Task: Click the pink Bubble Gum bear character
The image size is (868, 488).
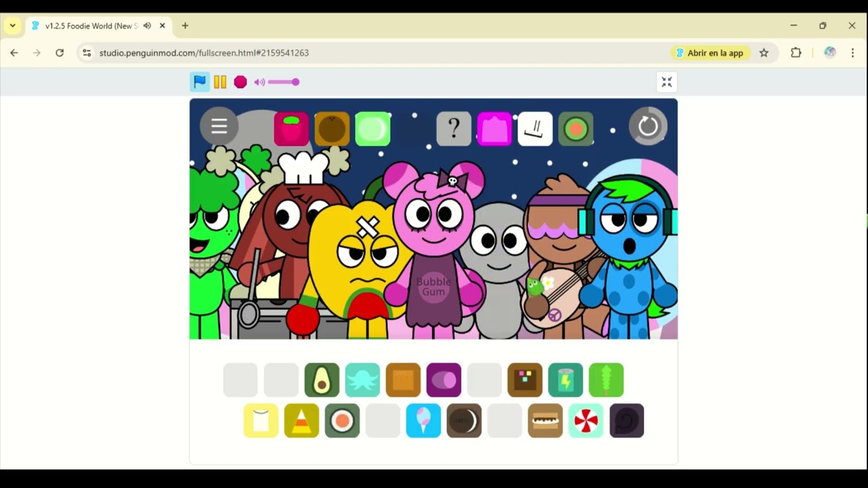Action: (434, 251)
